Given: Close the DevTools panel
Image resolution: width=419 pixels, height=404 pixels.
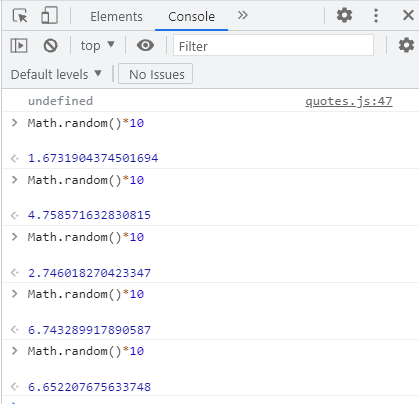Looking at the screenshot, I should 408,15.
